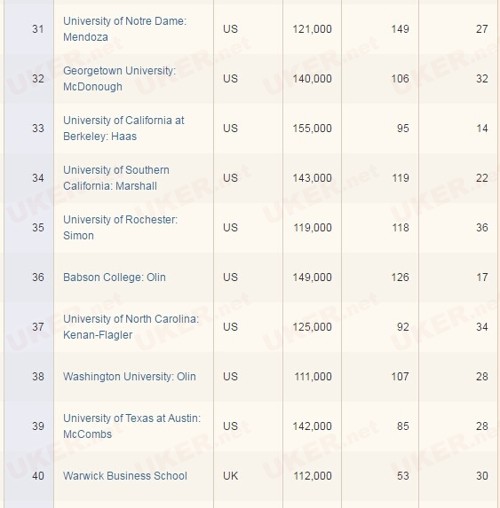The height and width of the screenshot is (508, 500).
Task: Click University of California at Berkeley: Haas
Action: tap(123, 128)
